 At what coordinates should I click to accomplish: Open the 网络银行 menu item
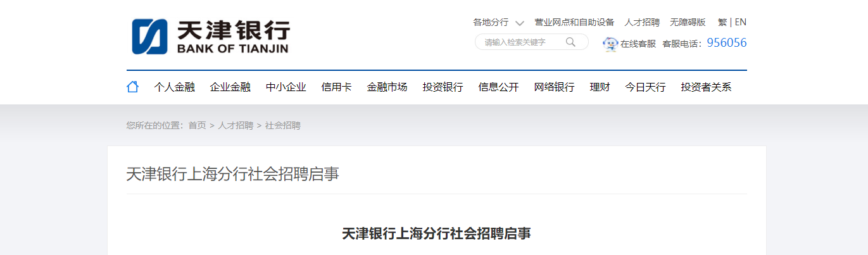pyautogui.click(x=555, y=87)
